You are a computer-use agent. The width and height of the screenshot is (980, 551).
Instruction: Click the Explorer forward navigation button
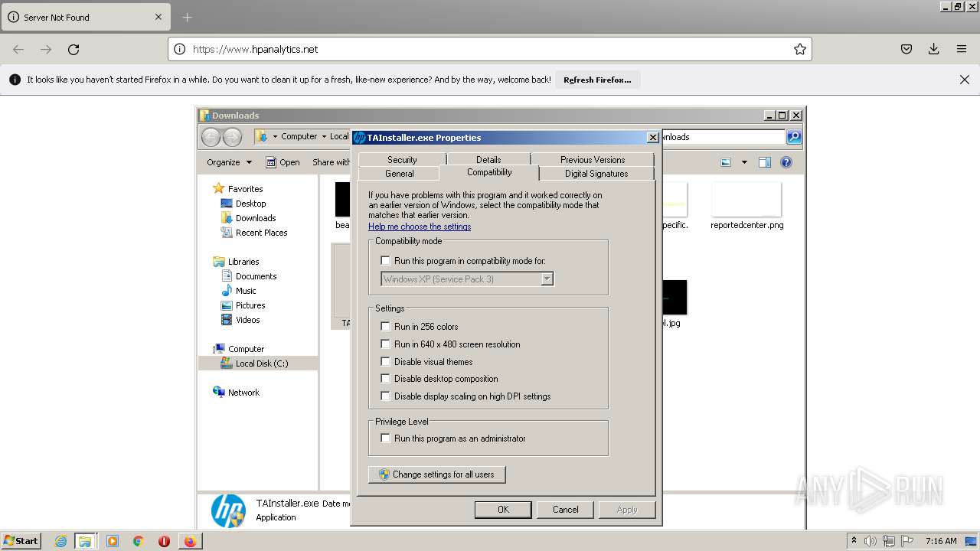[x=232, y=137]
